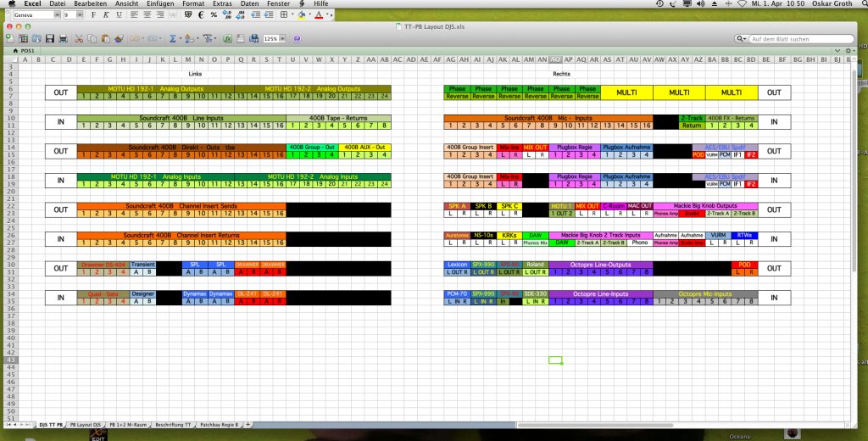The image size is (868, 441).
Task: Open the Apple menu
Action: click(x=12, y=3)
